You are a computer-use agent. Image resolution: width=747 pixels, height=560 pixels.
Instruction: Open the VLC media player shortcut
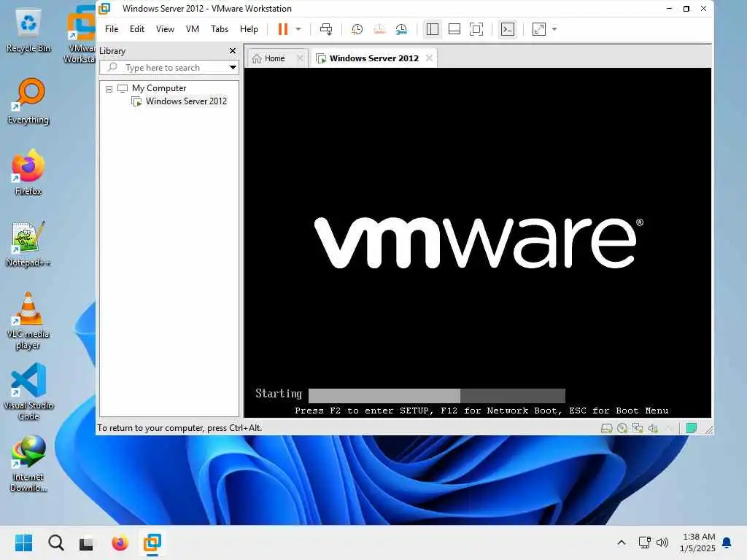pos(28,321)
